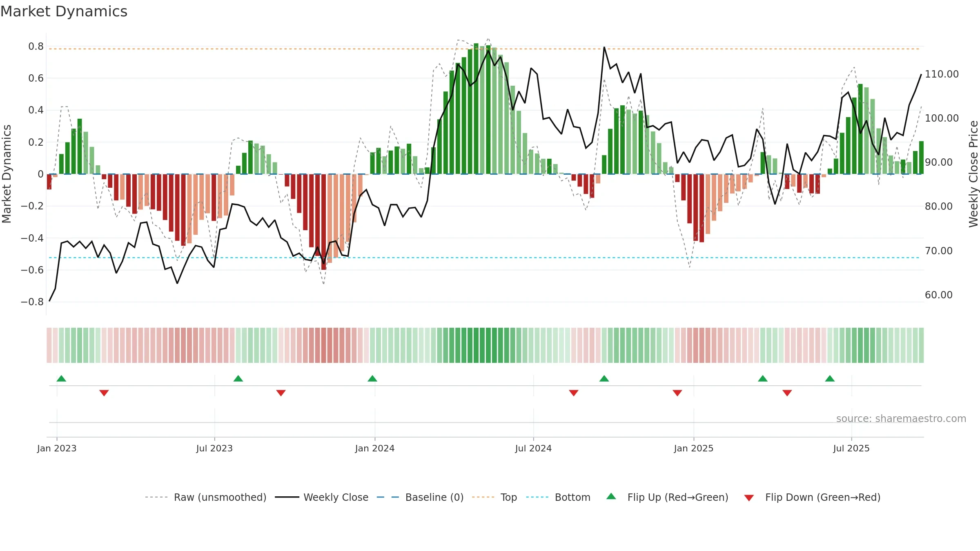This screenshot has height=551, width=980.
Task: Toggle the Weekly Close legend entry
Action: (321, 497)
